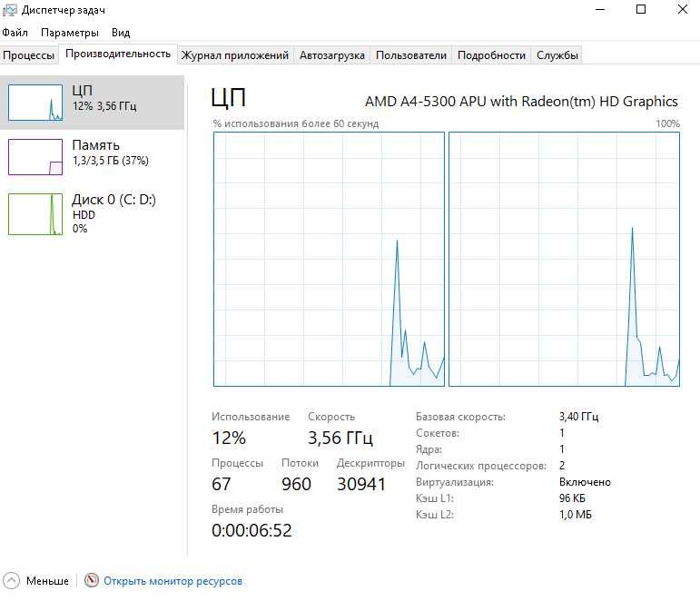700x601 pixels.
Task: Click the Логических процессоров label
Action: click(x=481, y=466)
